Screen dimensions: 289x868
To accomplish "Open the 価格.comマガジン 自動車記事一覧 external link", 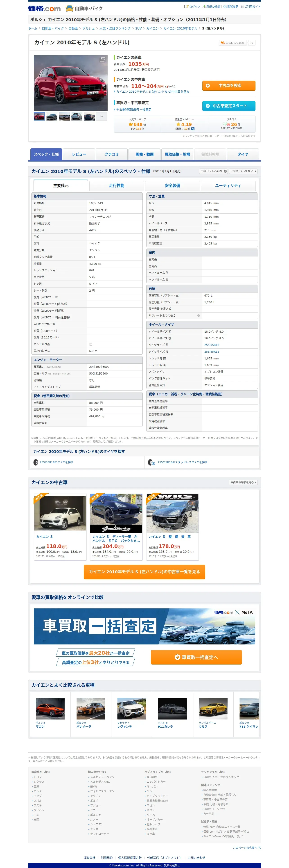I will tap(226, 832).
